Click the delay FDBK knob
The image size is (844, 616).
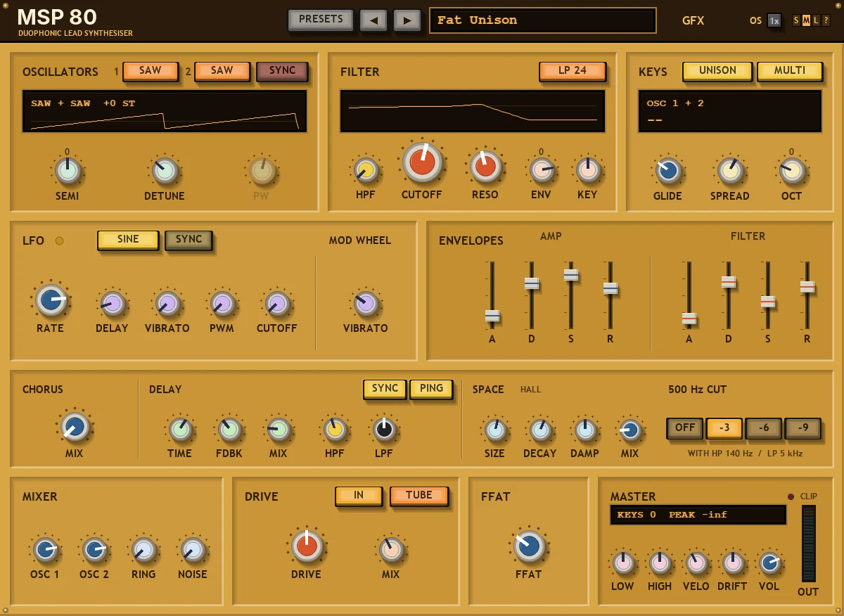229,429
